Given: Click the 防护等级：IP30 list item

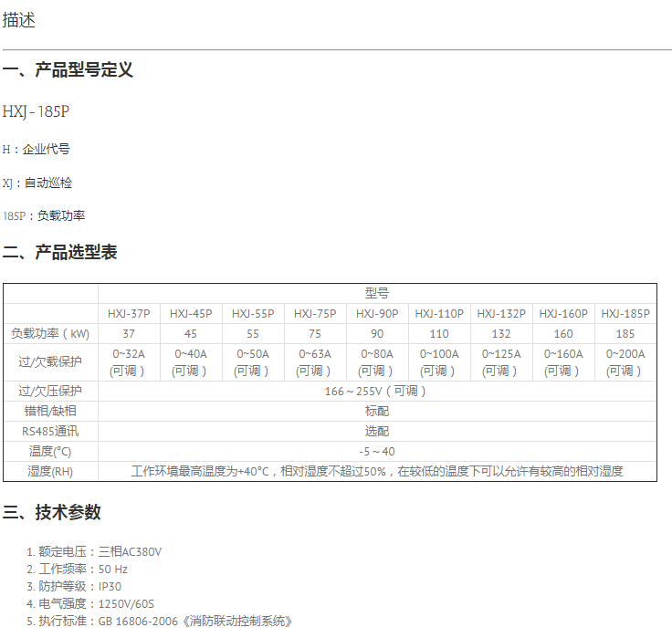Looking at the screenshot, I should tap(79, 586).
